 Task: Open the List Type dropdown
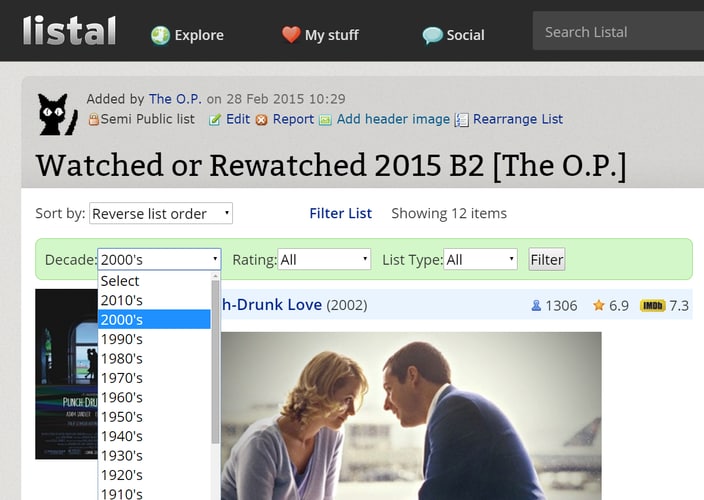[x=480, y=259]
